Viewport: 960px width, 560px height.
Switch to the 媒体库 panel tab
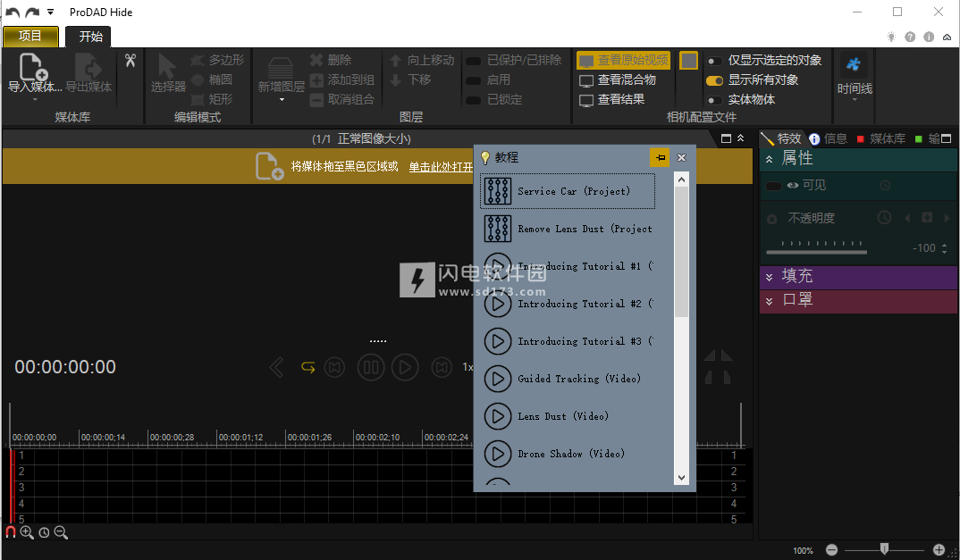(x=881, y=138)
